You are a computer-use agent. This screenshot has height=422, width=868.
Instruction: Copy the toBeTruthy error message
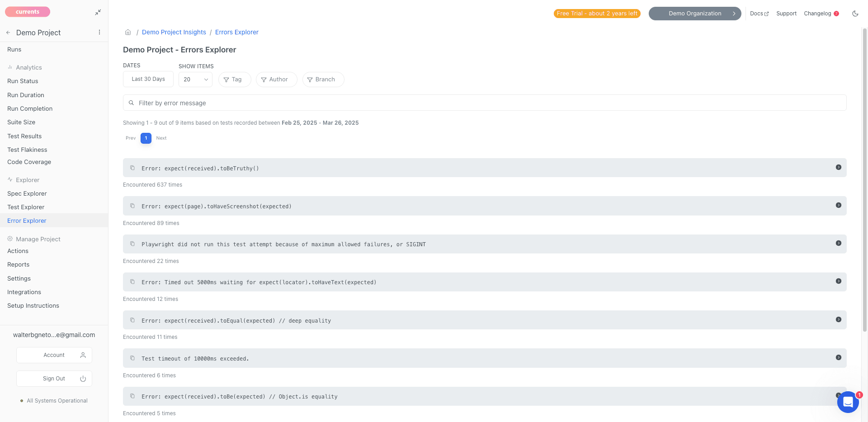(132, 168)
